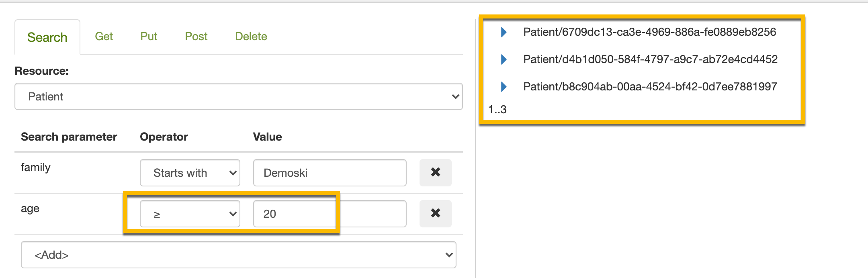Open the Resource dropdown showing Patient
Viewport: 868px width, 278px height.
tap(239, 96)
